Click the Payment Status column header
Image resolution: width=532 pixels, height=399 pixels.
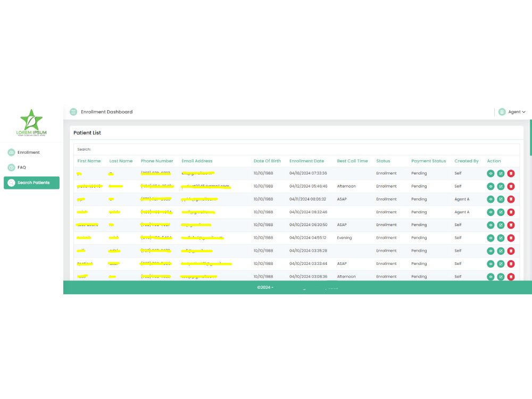[428, 161]
